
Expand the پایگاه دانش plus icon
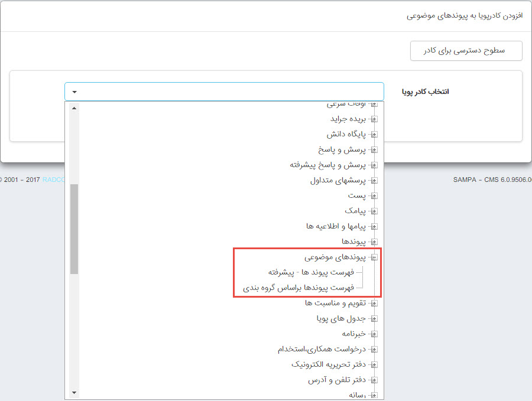tap(374, 134)
